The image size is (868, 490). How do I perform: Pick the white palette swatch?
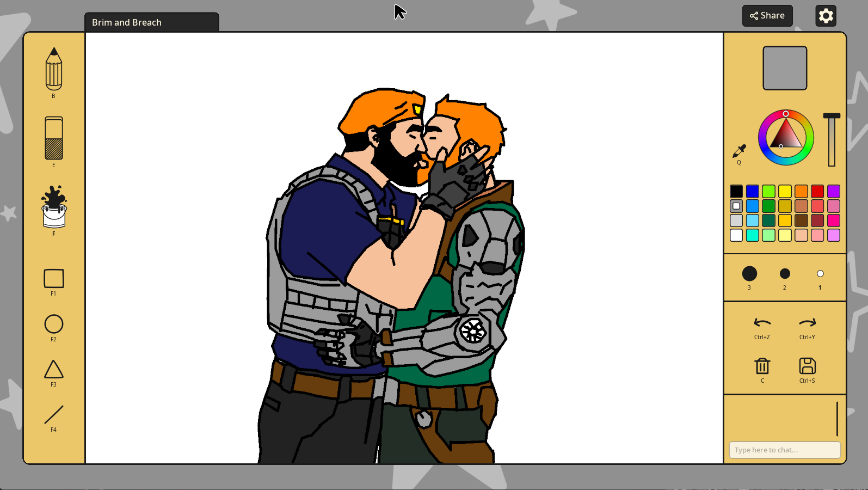click(736, 235)
